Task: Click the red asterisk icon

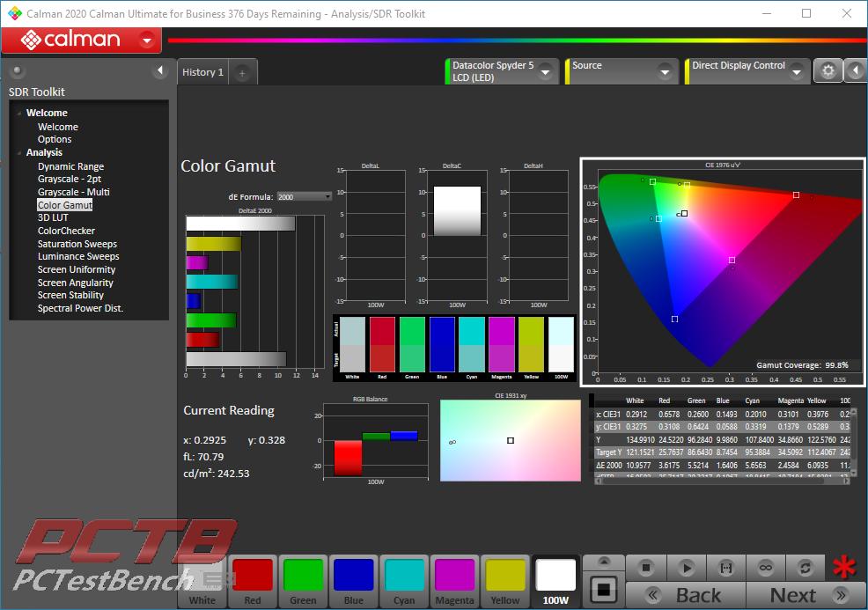Action: point(843,568)
